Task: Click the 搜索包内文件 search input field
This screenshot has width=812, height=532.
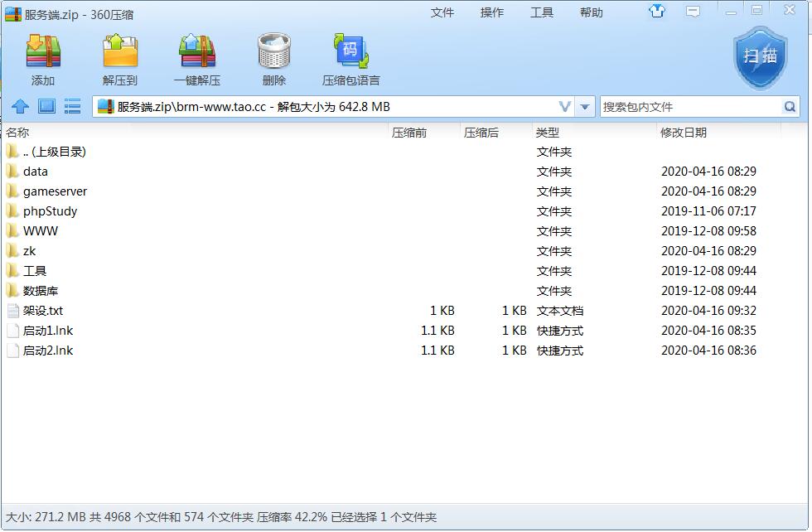Action: click(689, 107)
